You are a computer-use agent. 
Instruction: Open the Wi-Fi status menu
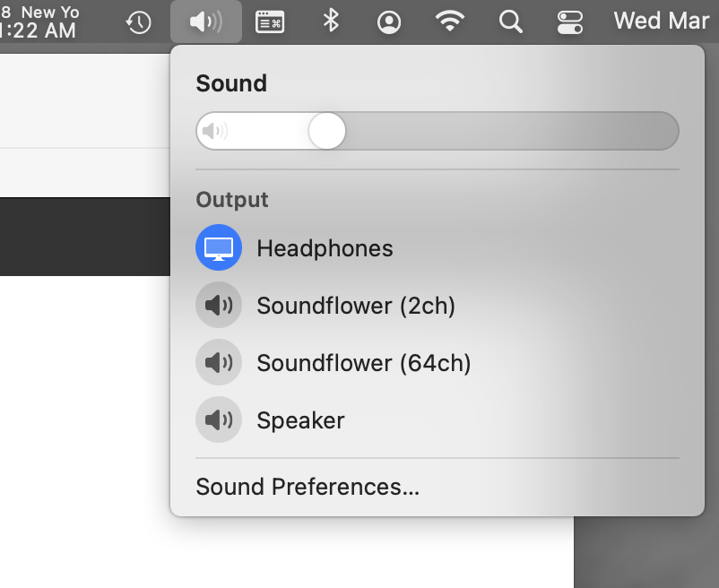450,22
